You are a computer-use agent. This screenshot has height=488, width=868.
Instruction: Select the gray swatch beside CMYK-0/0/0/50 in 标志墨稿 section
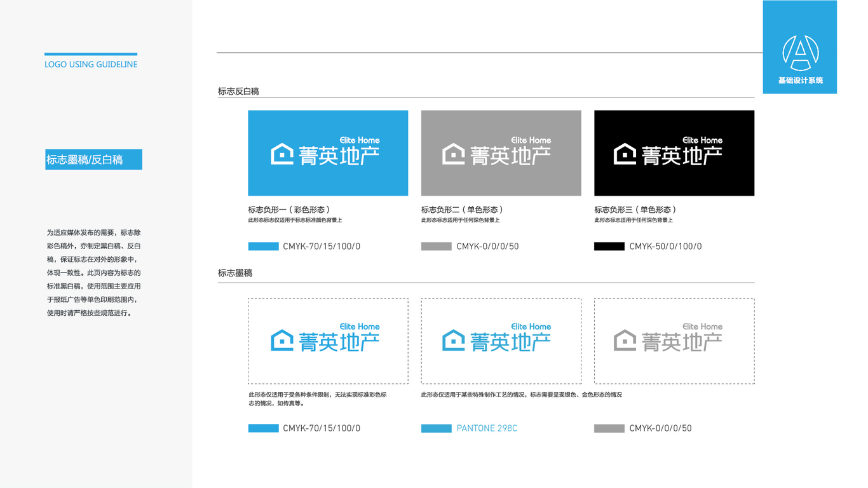609,429
